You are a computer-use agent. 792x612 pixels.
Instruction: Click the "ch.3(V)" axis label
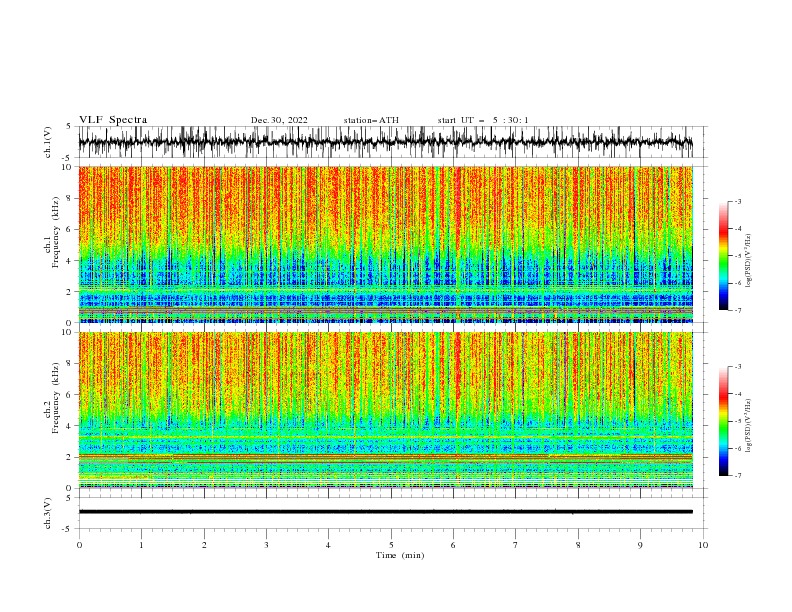(48, 513)
